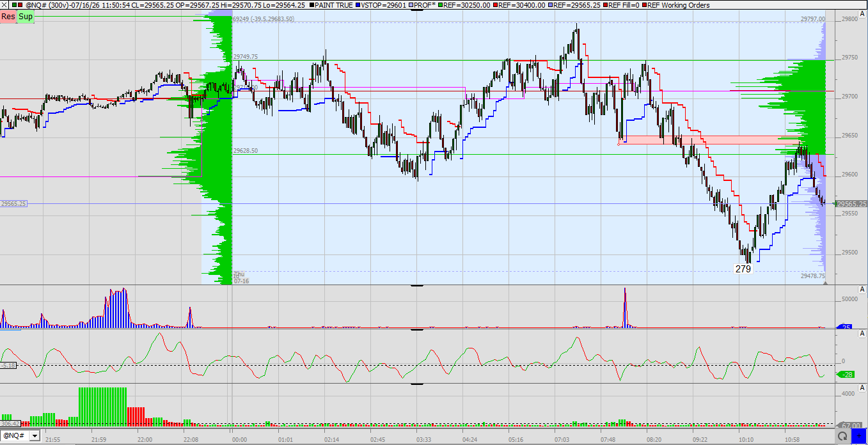Toggle auto-scale A button on price pane

coord(863,15)
